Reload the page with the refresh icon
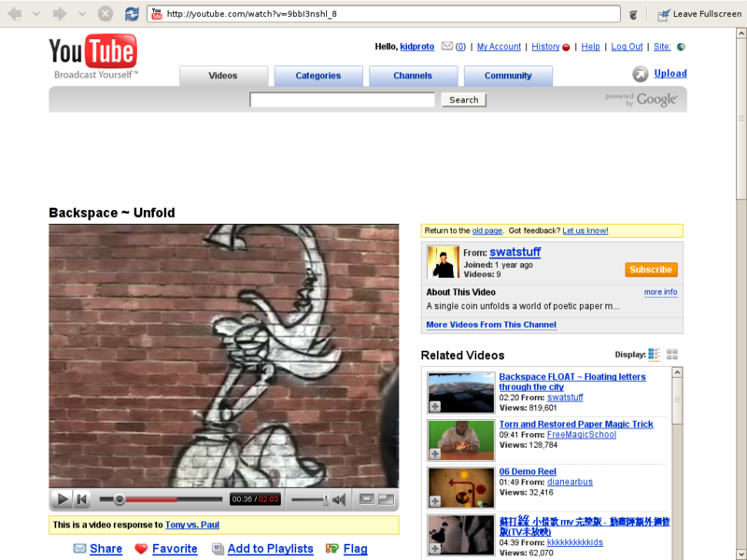 [x=132, y=14]
